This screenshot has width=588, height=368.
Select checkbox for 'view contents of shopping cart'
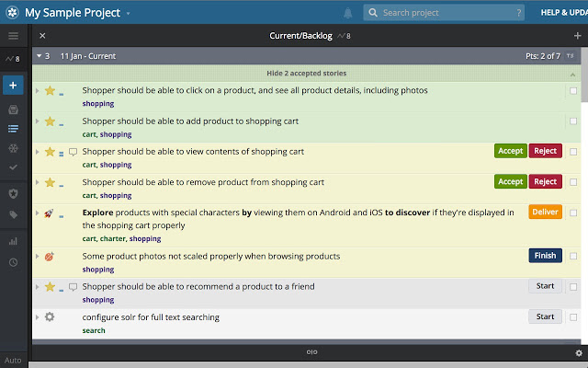573,152
